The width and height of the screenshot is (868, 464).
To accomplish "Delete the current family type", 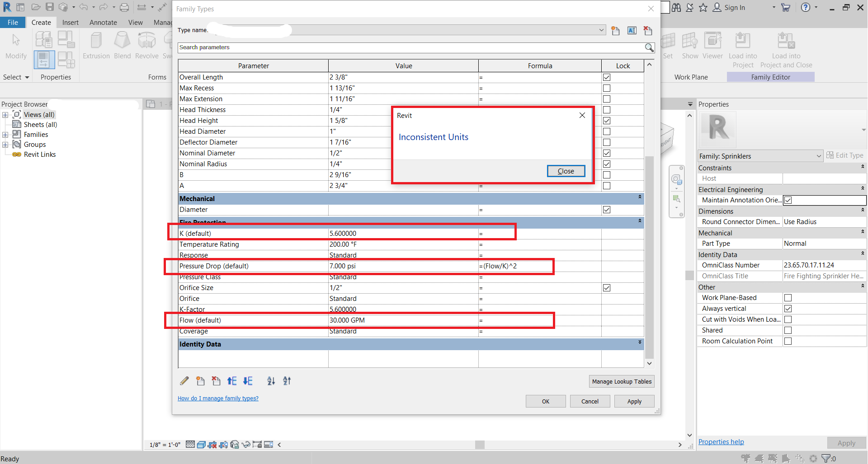I will [648, 30].
